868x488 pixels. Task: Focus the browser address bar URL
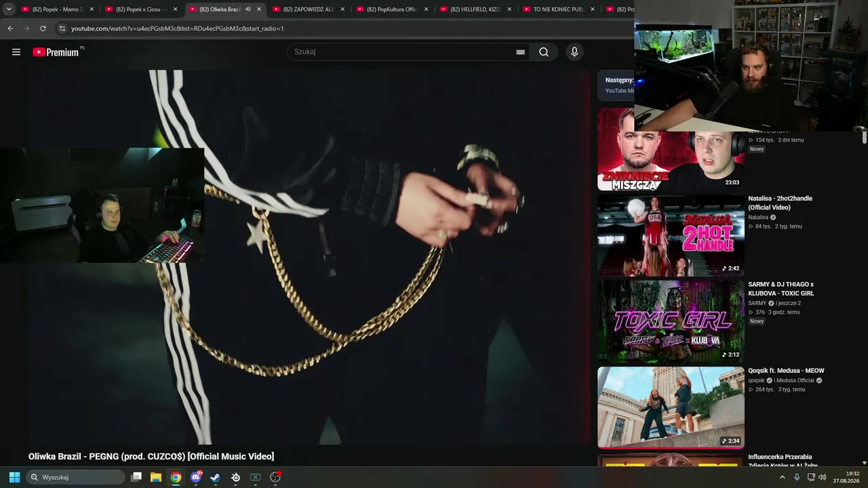point(178,28)
